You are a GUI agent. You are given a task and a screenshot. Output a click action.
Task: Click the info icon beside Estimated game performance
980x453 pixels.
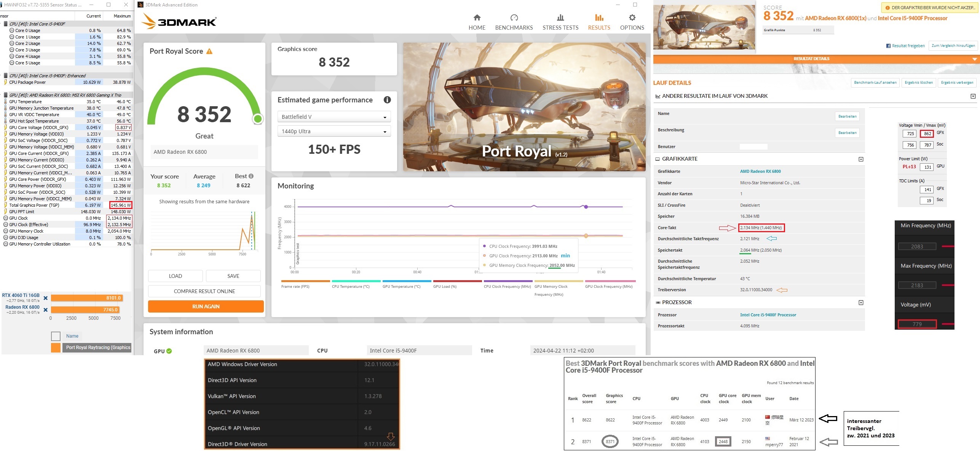click(387, 100)
